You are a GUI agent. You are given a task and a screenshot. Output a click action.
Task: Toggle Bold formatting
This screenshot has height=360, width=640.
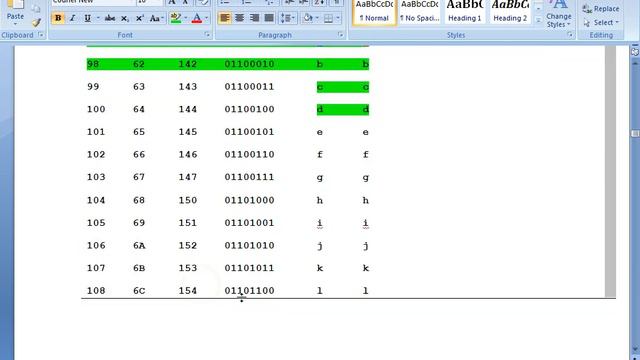58,18
